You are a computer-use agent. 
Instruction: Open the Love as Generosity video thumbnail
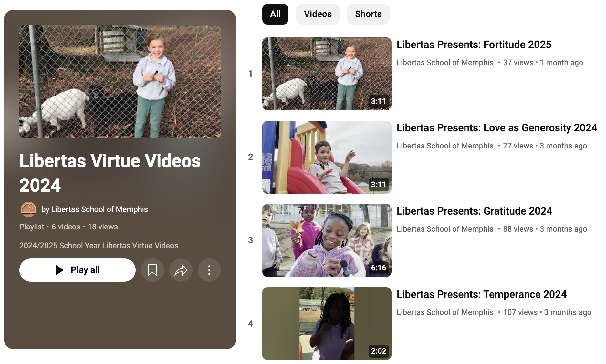[327, 157]
